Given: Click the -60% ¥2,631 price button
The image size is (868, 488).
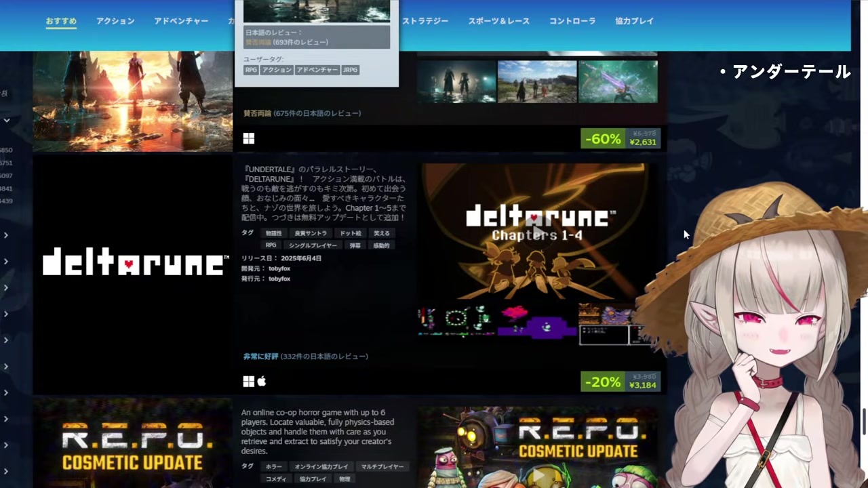Looking at the screenshot, I should 620,138.
